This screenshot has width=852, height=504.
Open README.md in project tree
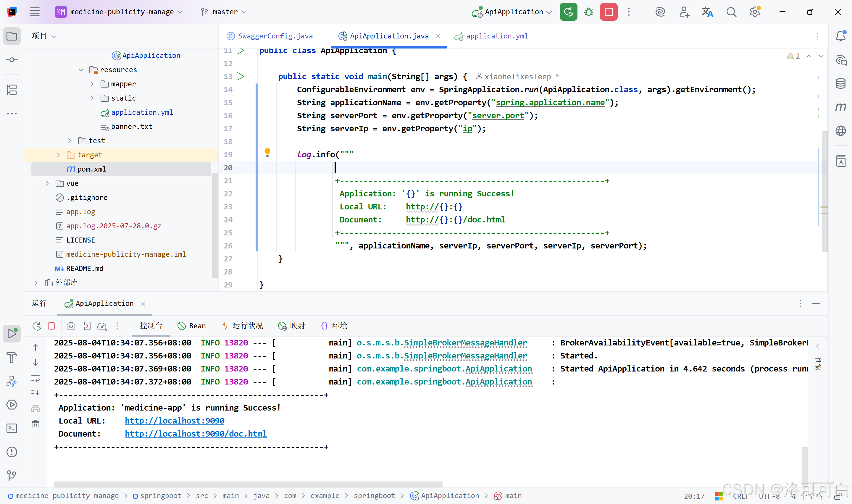(85, 268)
